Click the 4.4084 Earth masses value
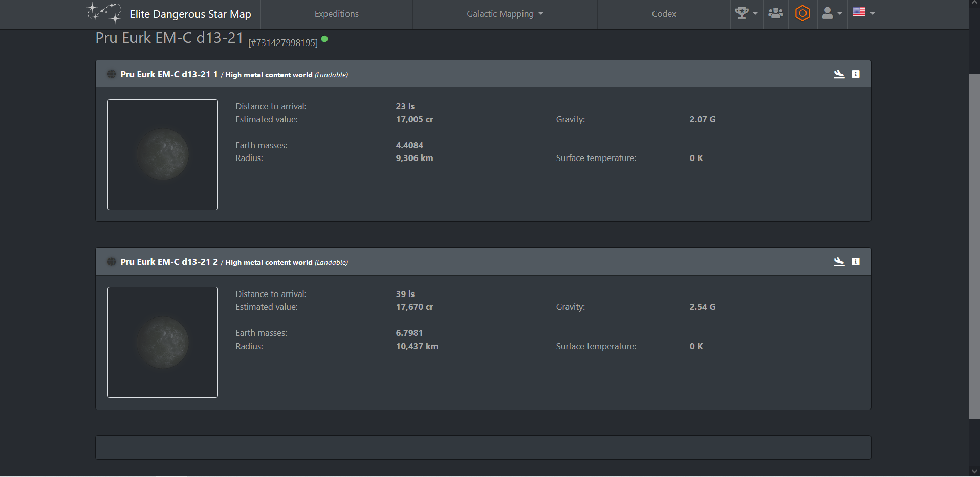Screen dimensions: 980x477 409,145
